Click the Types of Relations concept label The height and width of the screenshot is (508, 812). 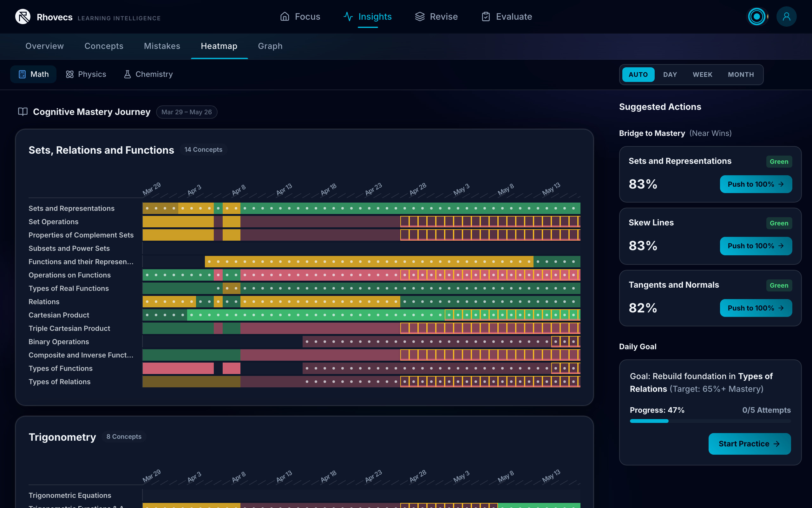click(x=59, y=382)
